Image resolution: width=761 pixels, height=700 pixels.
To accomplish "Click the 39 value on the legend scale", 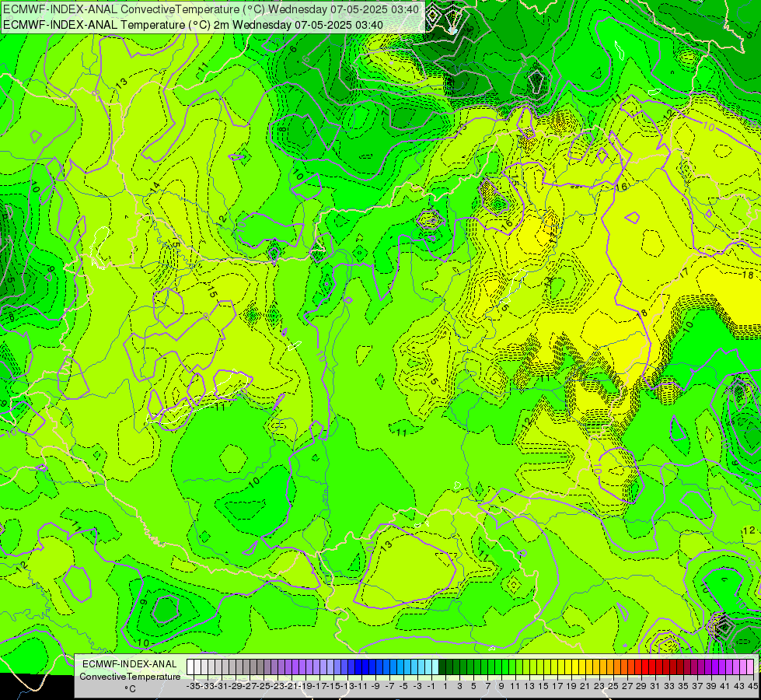I will click(711, 686).
